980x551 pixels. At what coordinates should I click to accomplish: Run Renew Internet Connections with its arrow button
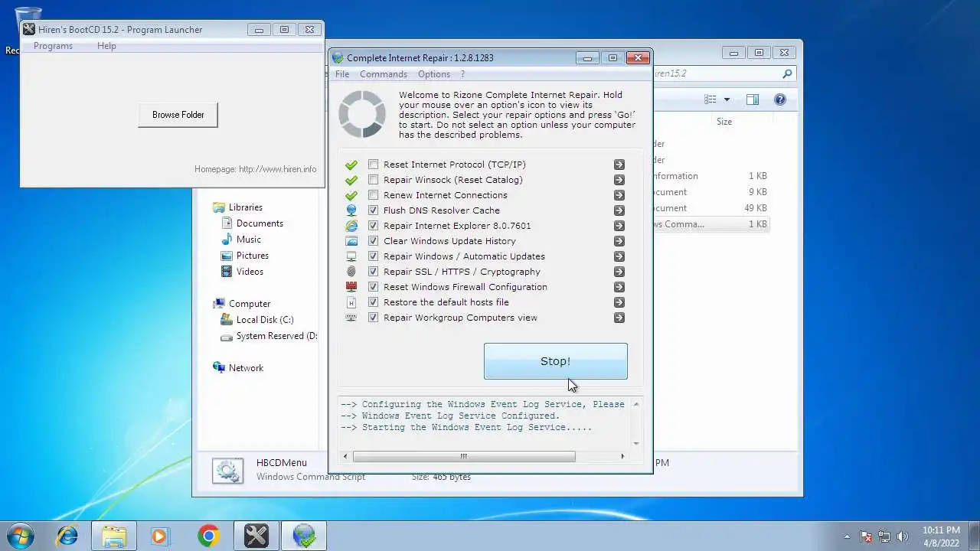point(619,195)
